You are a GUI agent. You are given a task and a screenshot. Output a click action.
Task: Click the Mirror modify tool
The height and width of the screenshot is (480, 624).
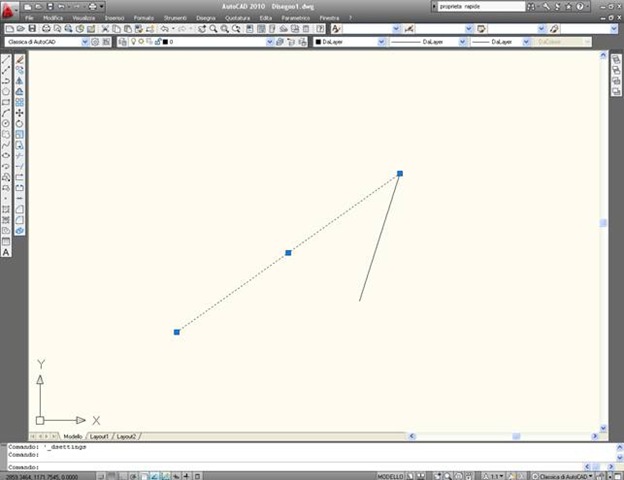19,81
